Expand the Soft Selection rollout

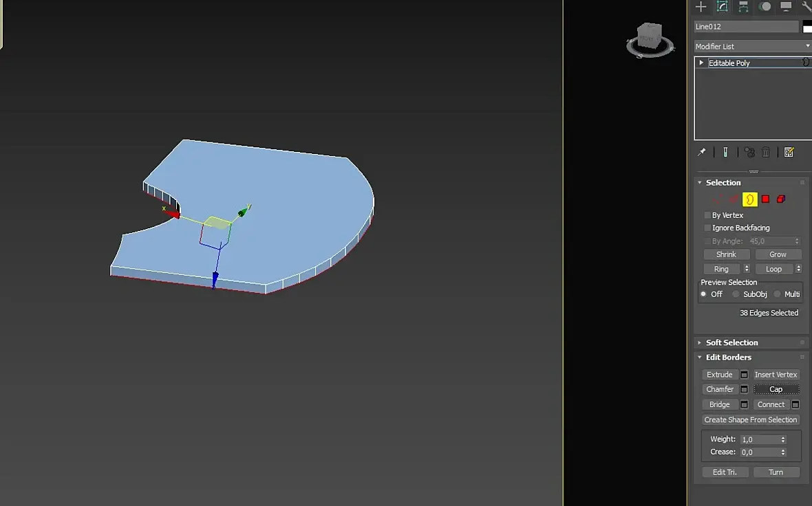(699, 342)
